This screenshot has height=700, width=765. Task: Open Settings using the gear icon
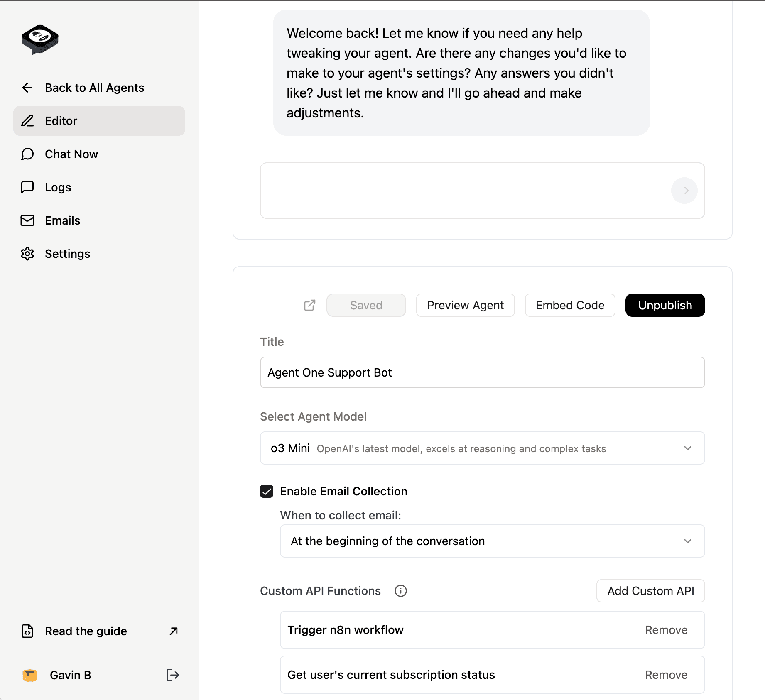click(27, 254)
